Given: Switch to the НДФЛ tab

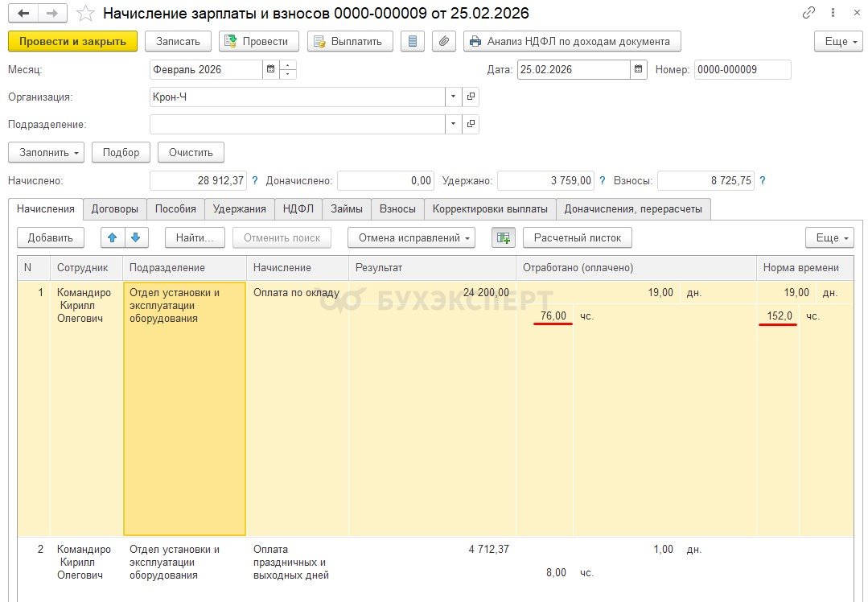Looking at the screenshot, I should (x=298, y=208).
